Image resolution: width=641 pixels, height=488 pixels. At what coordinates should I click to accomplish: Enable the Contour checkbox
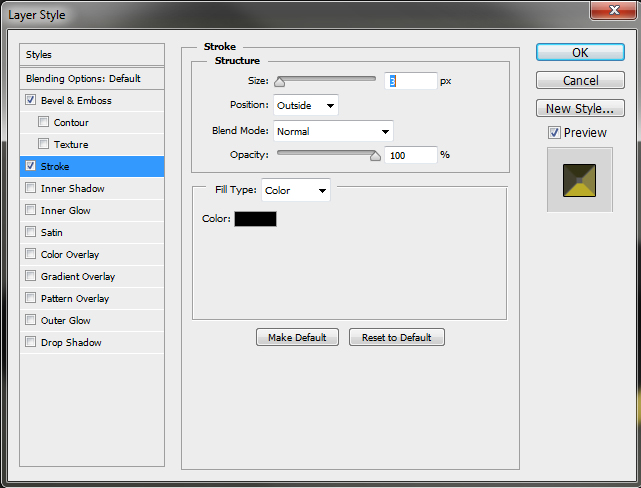tap(43, 122)
